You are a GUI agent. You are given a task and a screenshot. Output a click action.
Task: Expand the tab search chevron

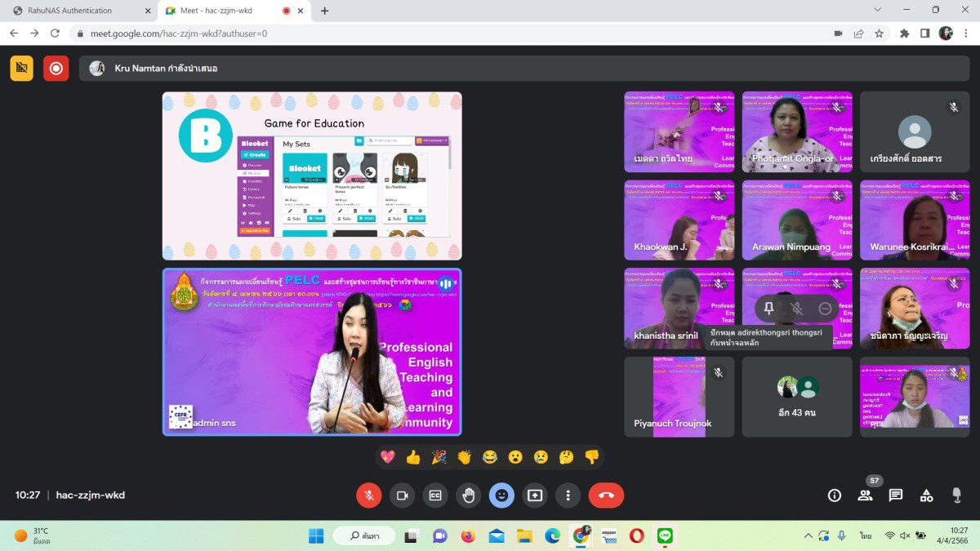878,10
